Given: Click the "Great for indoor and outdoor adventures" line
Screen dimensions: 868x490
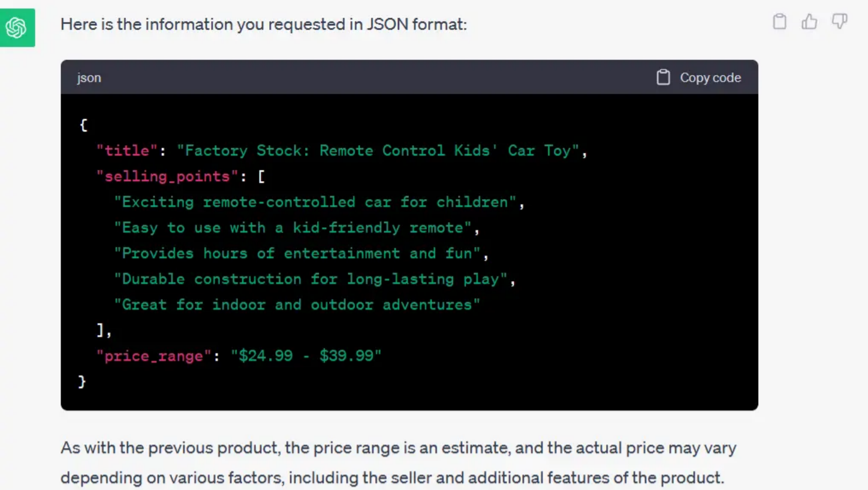Looking at the screenshot, I should tap(297, 305).
